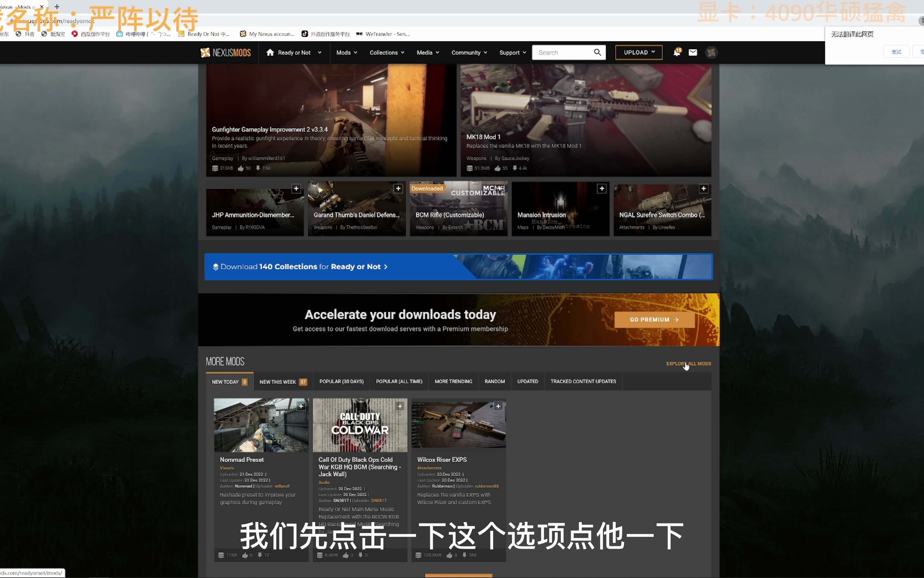Click the EXPLORE ALL MODS link
Viewport: 924px width, 578px height.
coord(688,364)
